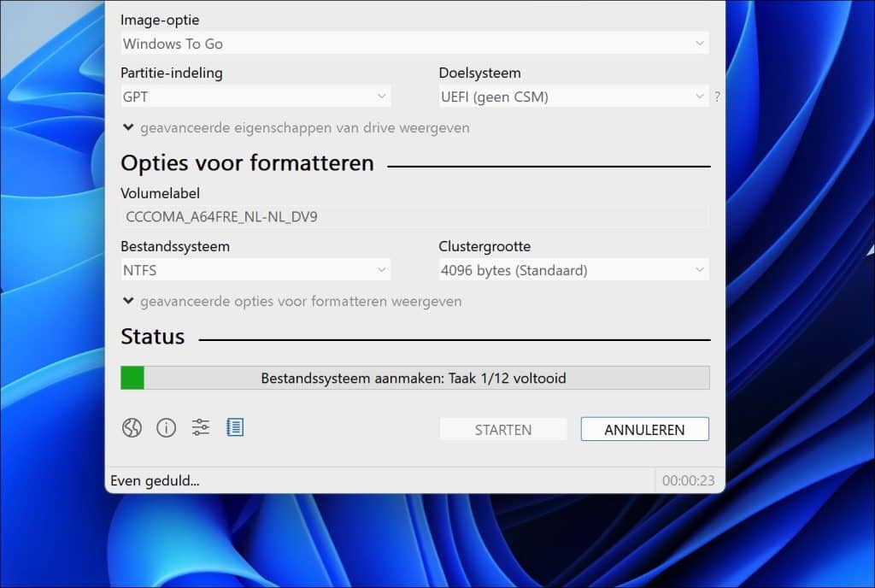Click the About info icon

coord(166,428)
